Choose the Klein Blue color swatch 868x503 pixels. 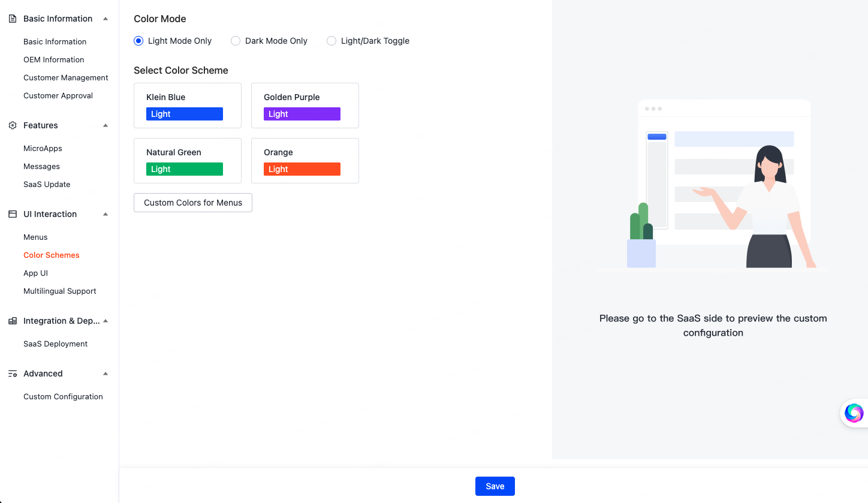coord(185,114)
